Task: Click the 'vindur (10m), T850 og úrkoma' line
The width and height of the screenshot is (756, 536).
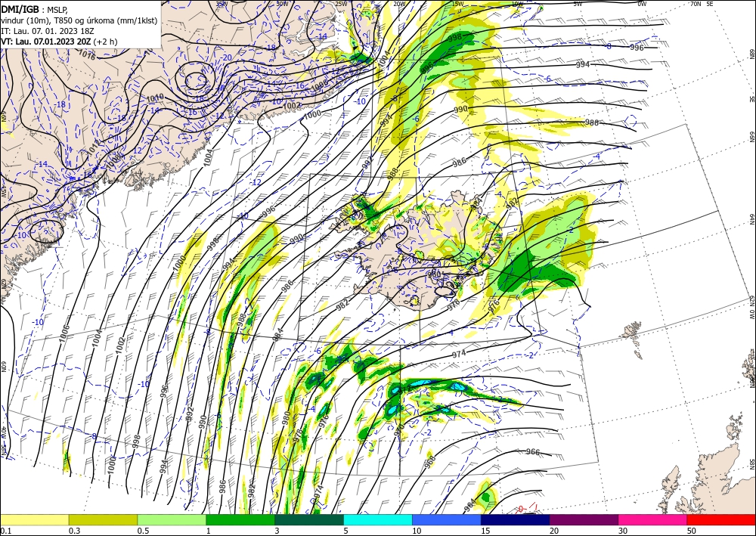Action: point(79,20)
